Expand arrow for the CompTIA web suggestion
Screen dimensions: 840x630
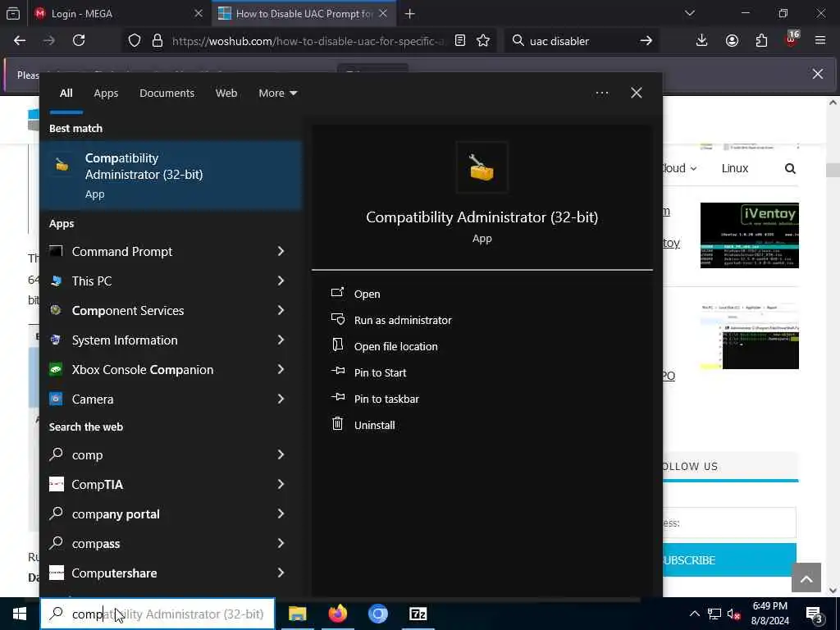[281, 484]
